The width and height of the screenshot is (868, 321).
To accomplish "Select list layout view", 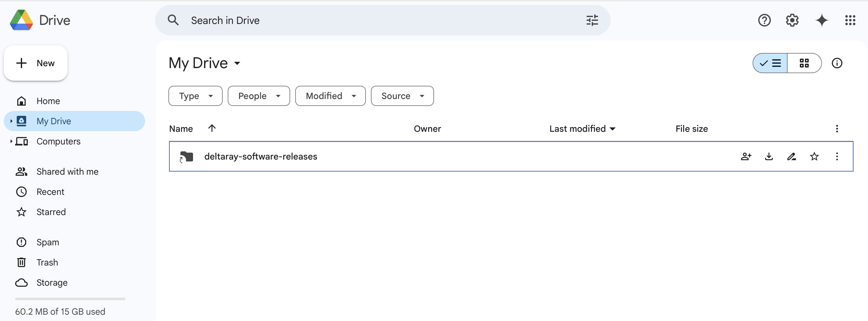I will coord(770,63).
